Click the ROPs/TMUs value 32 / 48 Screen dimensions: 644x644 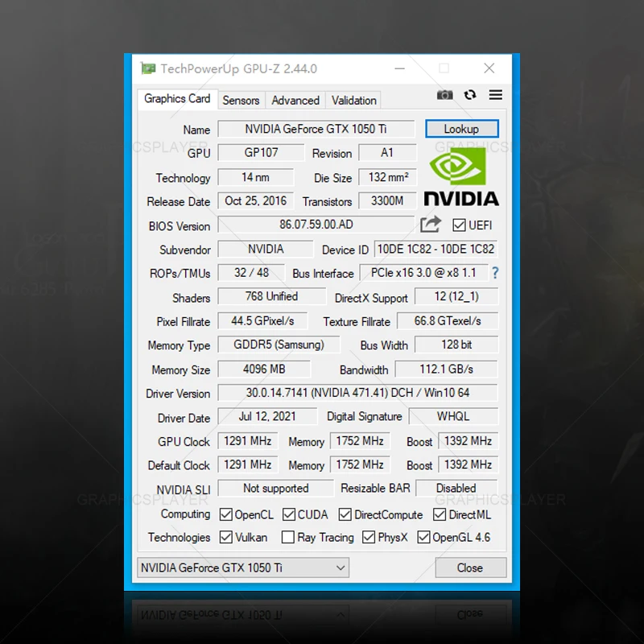251,273
